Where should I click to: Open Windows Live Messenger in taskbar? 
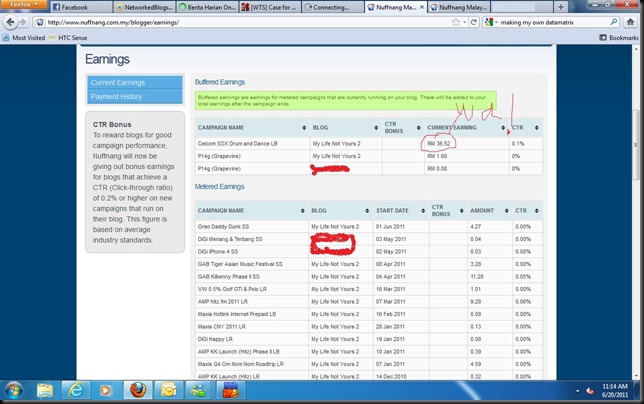tap(198, 390)
